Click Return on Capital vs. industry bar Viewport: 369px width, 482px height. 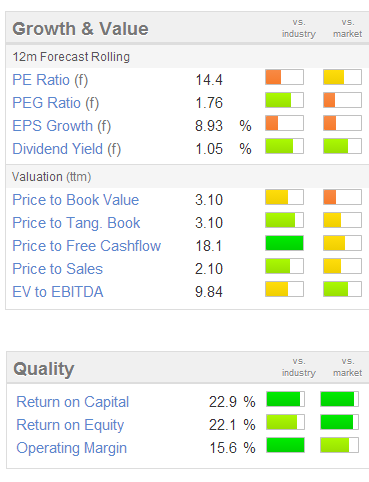click(x=286, y=399)
